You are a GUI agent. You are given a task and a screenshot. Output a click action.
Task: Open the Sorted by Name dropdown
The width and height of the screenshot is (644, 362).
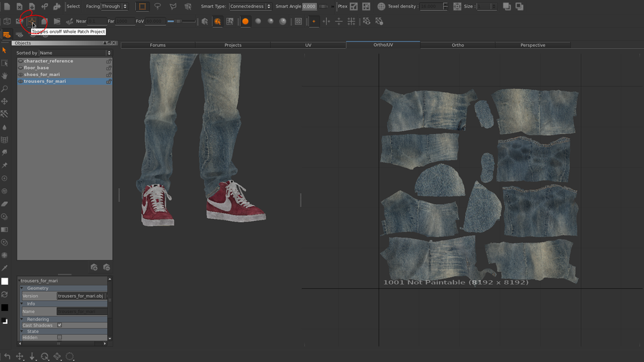[75, 53]
